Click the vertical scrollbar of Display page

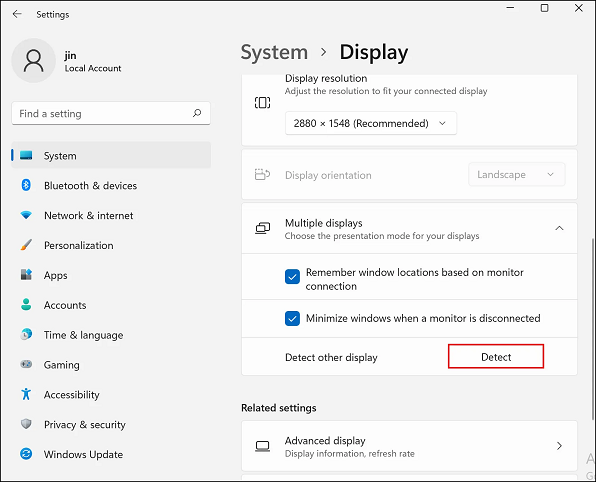coord(593,329)
